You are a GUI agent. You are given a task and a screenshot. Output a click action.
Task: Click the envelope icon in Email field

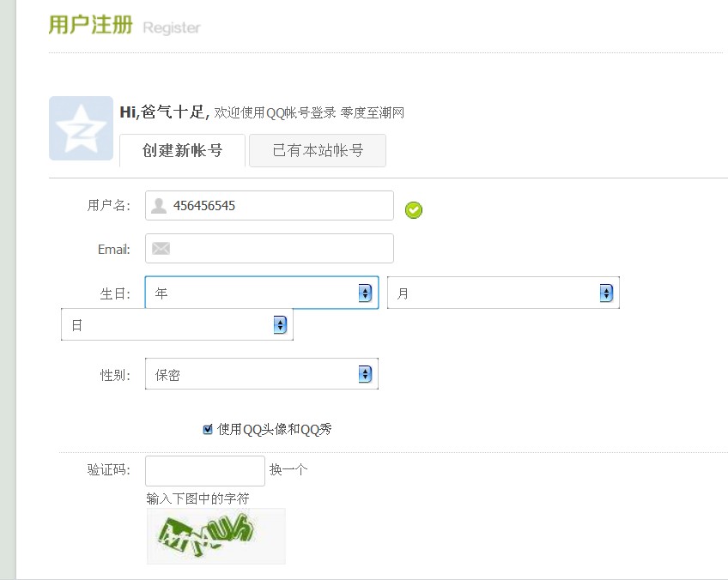[161, 249]
